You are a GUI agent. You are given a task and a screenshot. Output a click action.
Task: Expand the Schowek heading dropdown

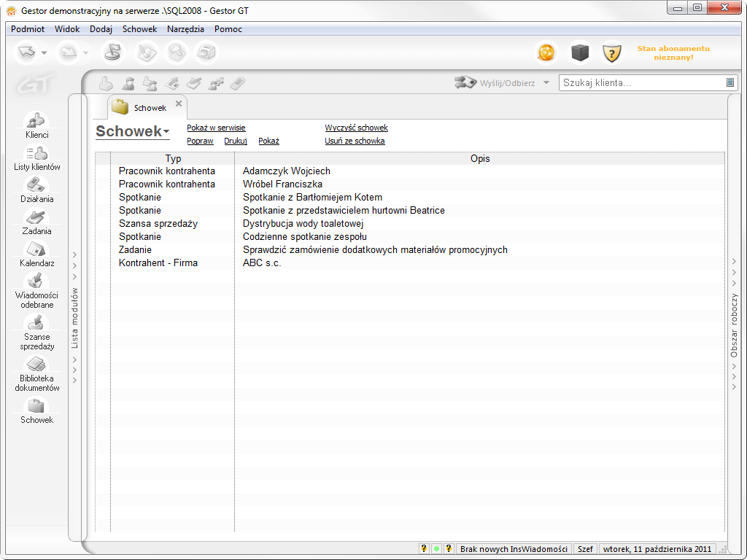pos(166,132)
